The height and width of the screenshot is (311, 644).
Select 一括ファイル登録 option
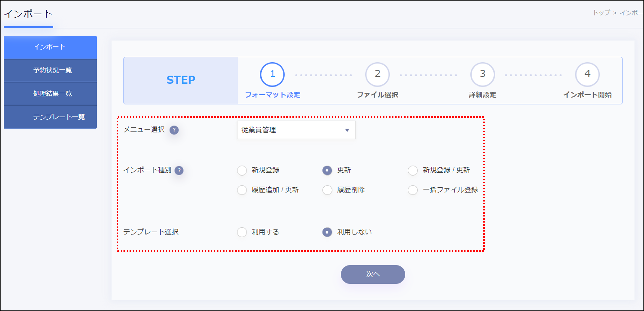pos(412,190)
